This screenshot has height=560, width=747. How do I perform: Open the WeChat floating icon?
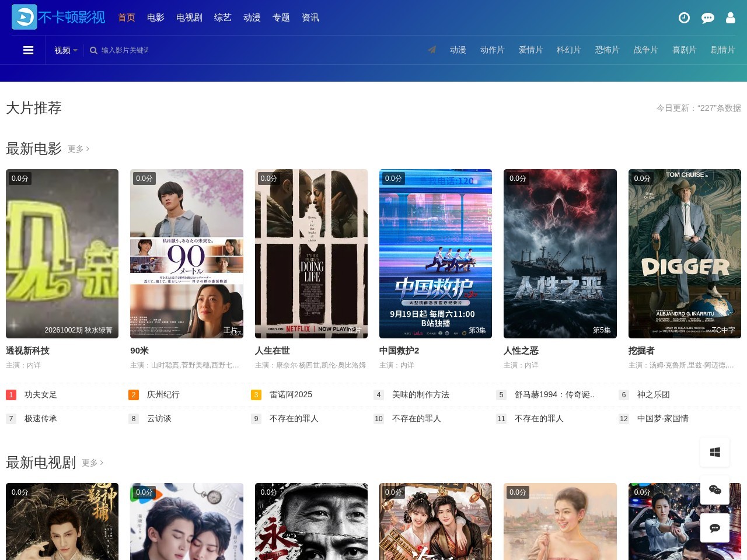click(x=715, y=490)
